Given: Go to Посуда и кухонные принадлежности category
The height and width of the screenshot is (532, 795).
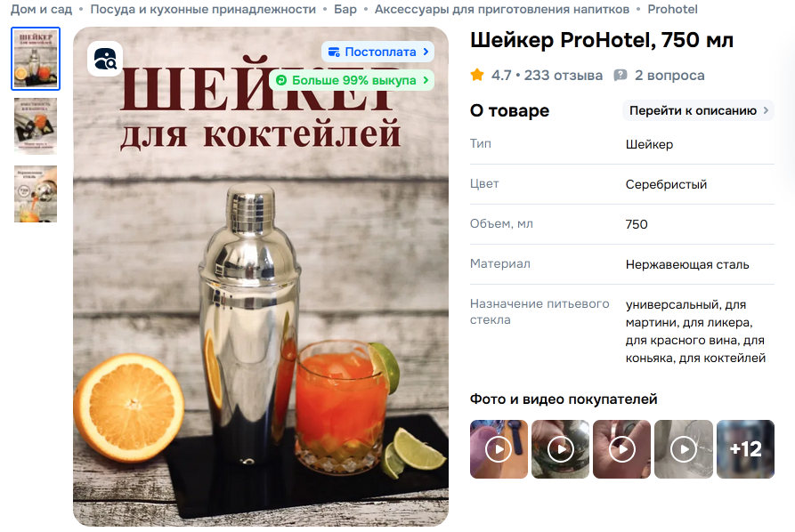Looking at the screenshot, I should (x=203, y=9).
